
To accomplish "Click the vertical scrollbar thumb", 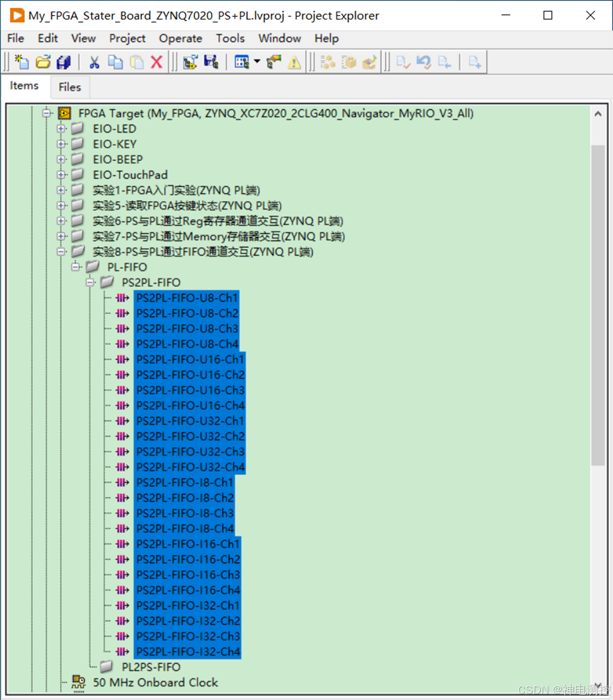I will pyautogui.click(x=597, y=306).
